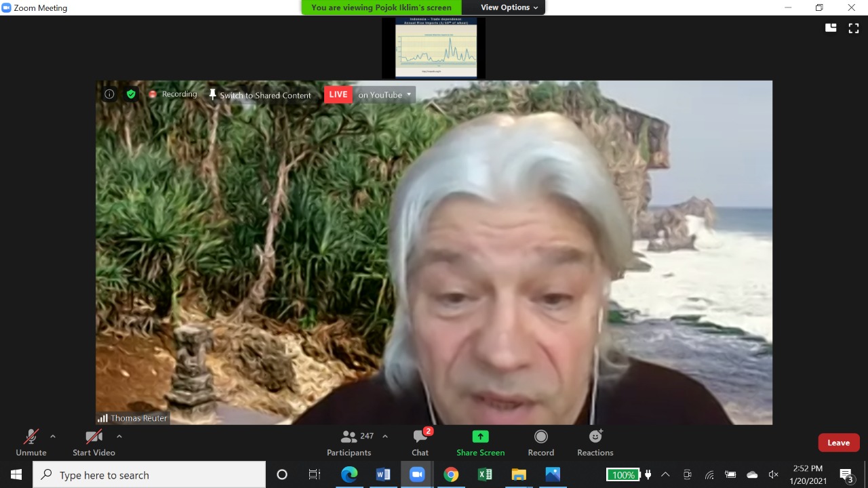The height and width of the screenshot is (488, 868).
Task: Switch the gallery view layout icon
Action: 831,28
